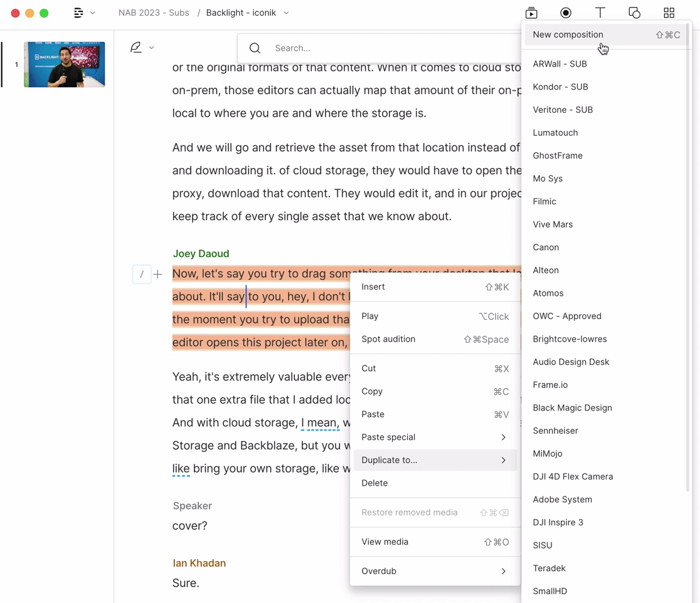Click the Joey Daoud speaker label
This screenshot has height=603, width=700.
pos(201,253)
